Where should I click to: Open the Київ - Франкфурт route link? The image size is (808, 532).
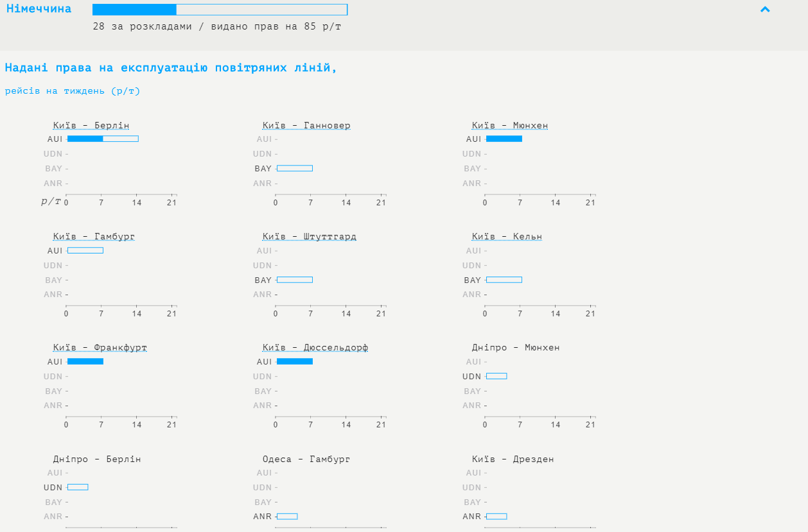point(100,348)
